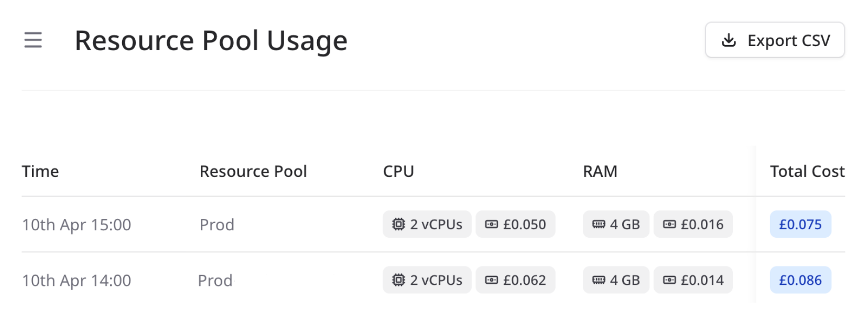This screenshot has width=868, height=311.
Task: Click the Export CSV button
Action: 775,40
